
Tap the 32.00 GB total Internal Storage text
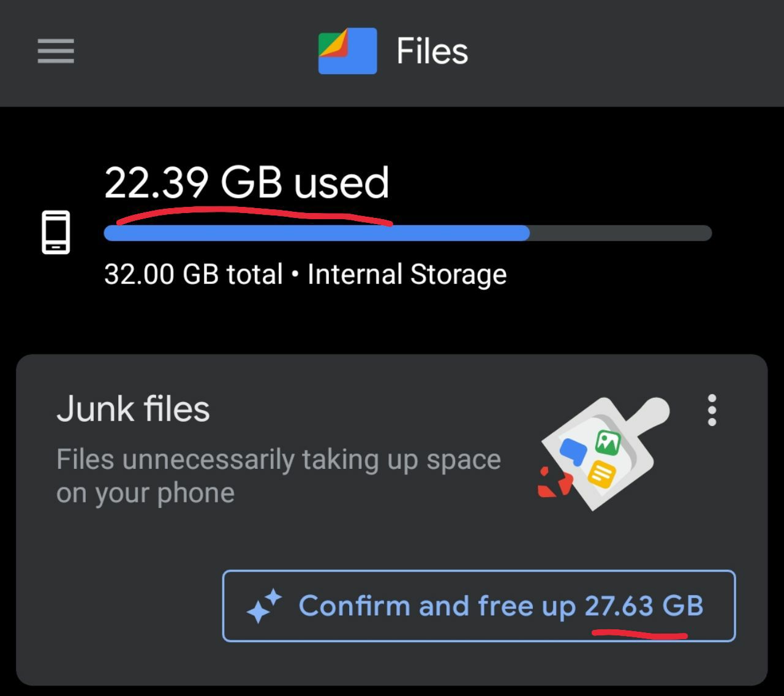(x=305, y=274)
